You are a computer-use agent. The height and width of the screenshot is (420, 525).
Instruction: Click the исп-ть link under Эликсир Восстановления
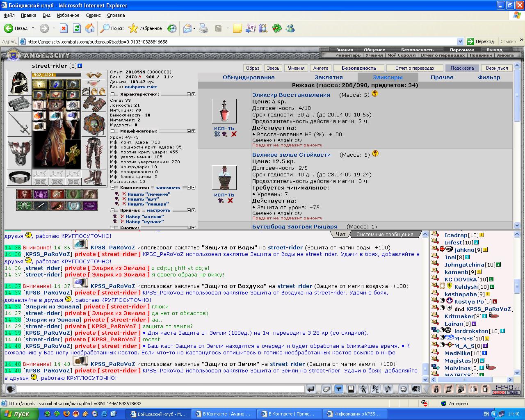224,128
